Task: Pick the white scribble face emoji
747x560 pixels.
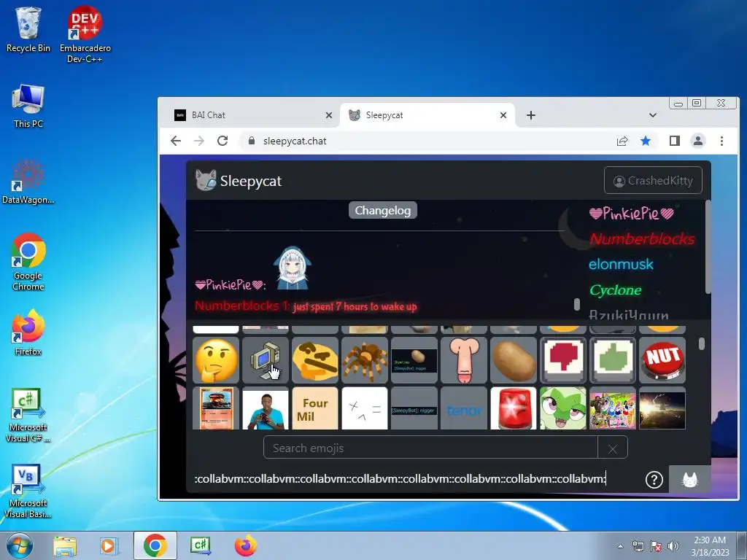Action: point(365,408)
